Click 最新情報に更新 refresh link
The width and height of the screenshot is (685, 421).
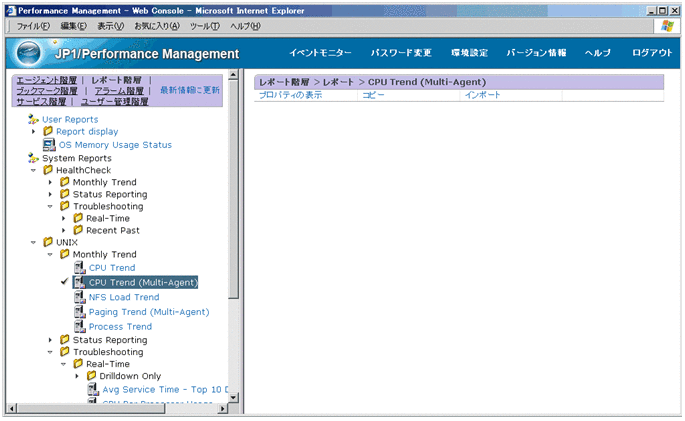pos(190,90)
